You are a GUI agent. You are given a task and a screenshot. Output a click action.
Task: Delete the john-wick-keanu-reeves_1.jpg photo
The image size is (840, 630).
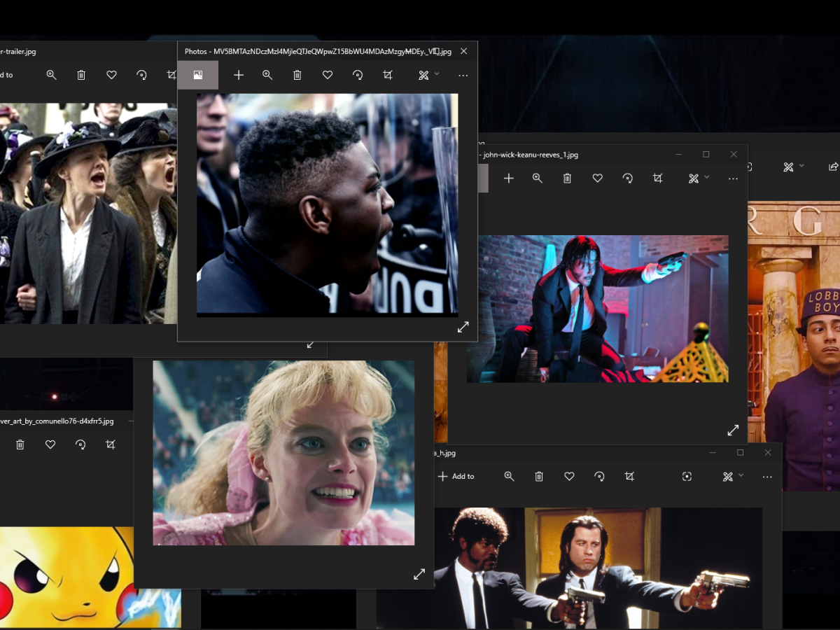567,178
